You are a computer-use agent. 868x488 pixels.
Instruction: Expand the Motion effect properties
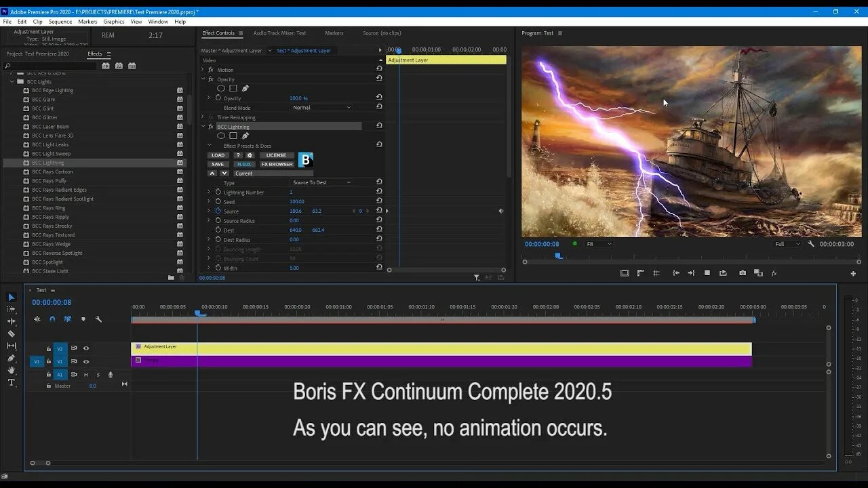(203, 70)
